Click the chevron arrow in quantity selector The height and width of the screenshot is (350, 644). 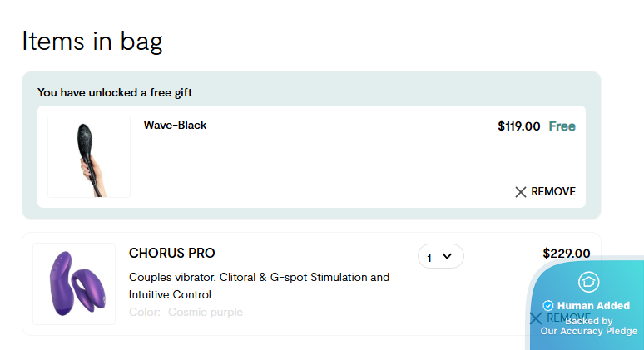pos(448,257)
